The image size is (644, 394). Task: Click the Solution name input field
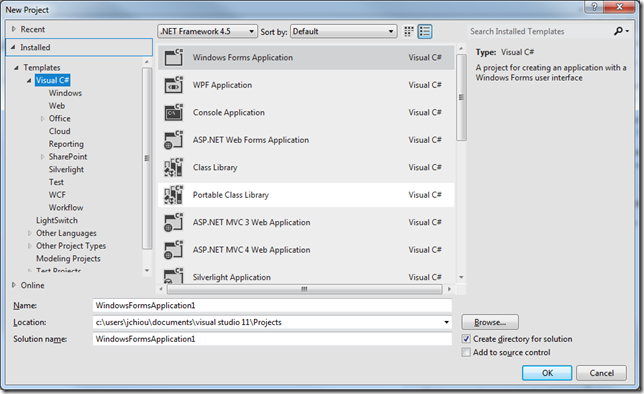coord(272,339)
